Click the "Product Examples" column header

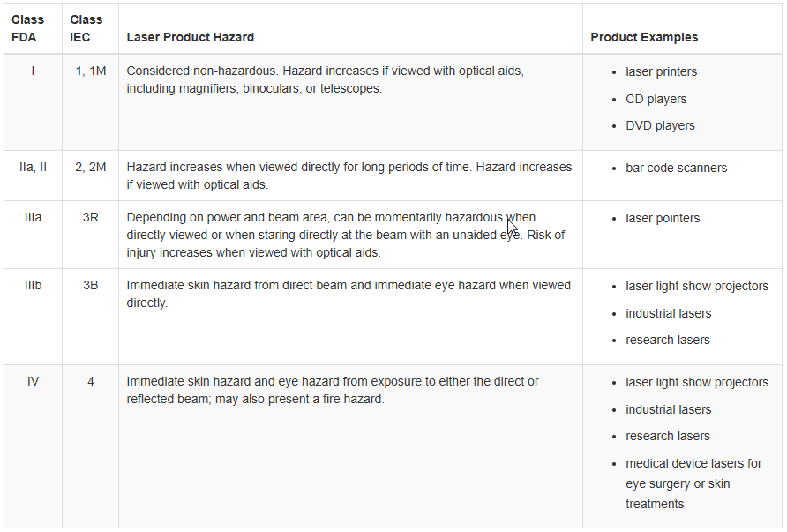pyautogui.click(x=644, y=37)
